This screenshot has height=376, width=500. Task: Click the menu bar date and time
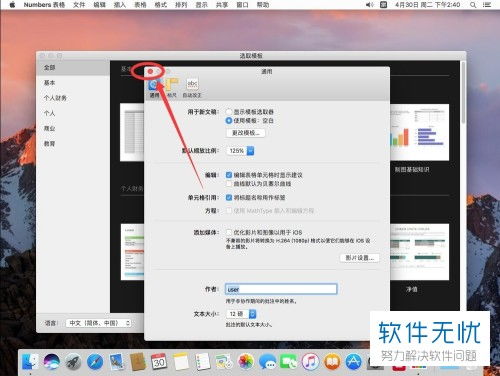428,5
